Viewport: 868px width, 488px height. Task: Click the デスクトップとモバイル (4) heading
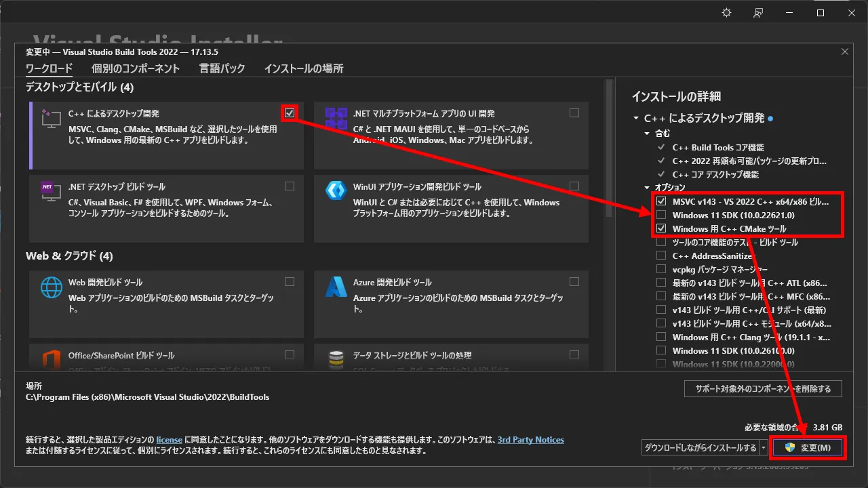(80, 87)
